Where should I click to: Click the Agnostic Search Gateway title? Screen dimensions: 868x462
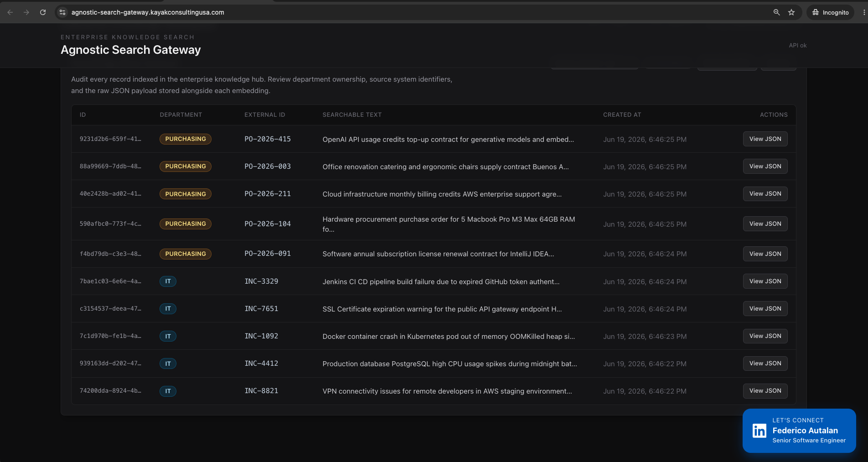(x=131, y=50)
